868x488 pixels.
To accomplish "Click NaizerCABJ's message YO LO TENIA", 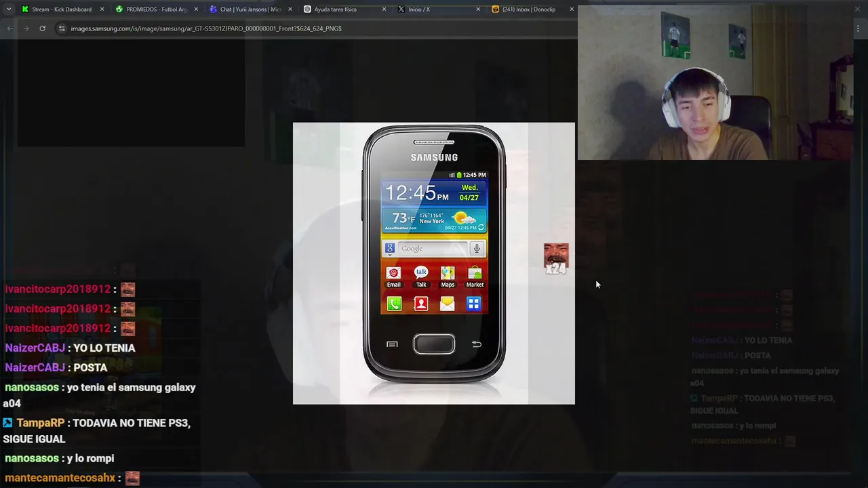I will [104, 348].
